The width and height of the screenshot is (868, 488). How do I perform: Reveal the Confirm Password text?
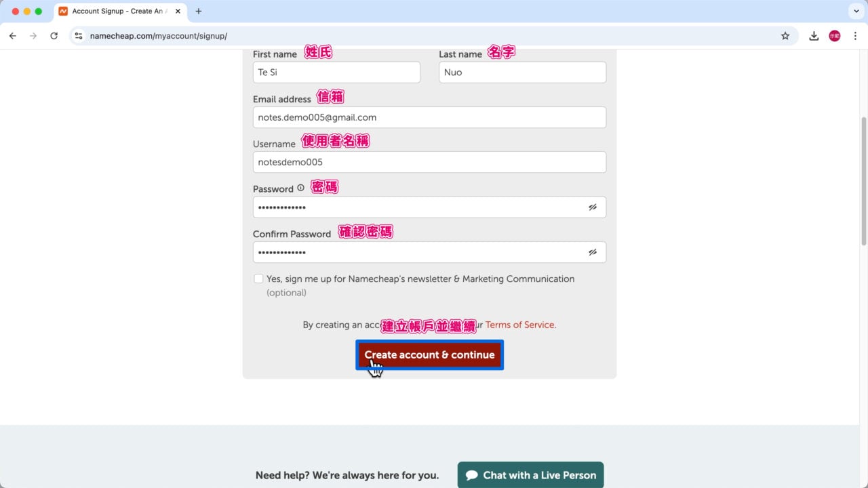(x=593, y=251)
